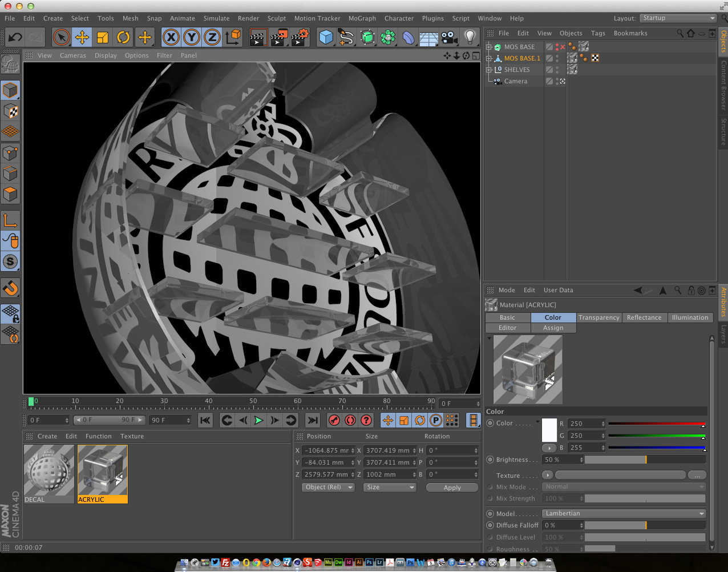Click the Record Active Objects button
Viewport: 728px width, 572px height.
tap(334, 421)
